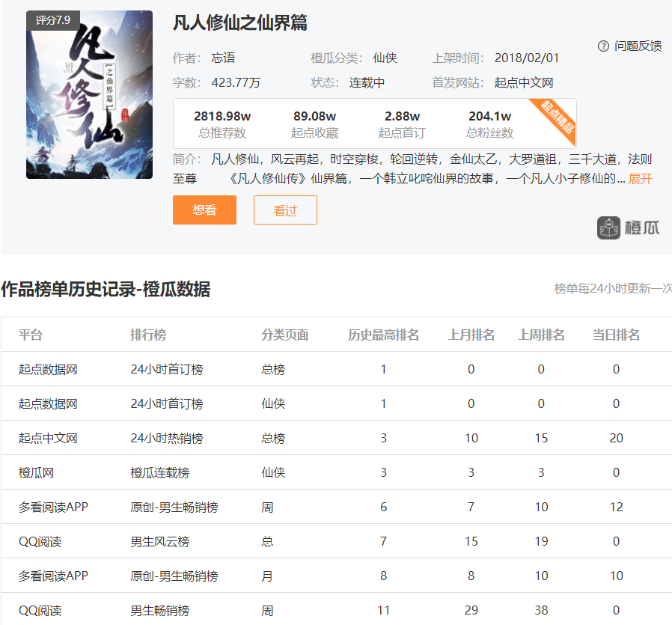The width and height of the screenshot is (672, 625).
Task: Click the 分类页面 column header
Action: click(x=285, y=335)
